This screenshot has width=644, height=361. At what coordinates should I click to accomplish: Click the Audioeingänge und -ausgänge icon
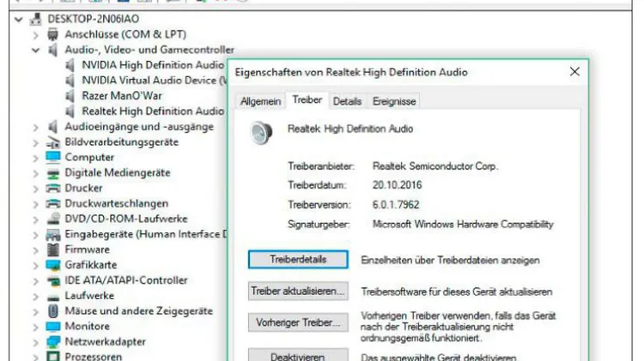pyautogui.click(x=53, y=126)
